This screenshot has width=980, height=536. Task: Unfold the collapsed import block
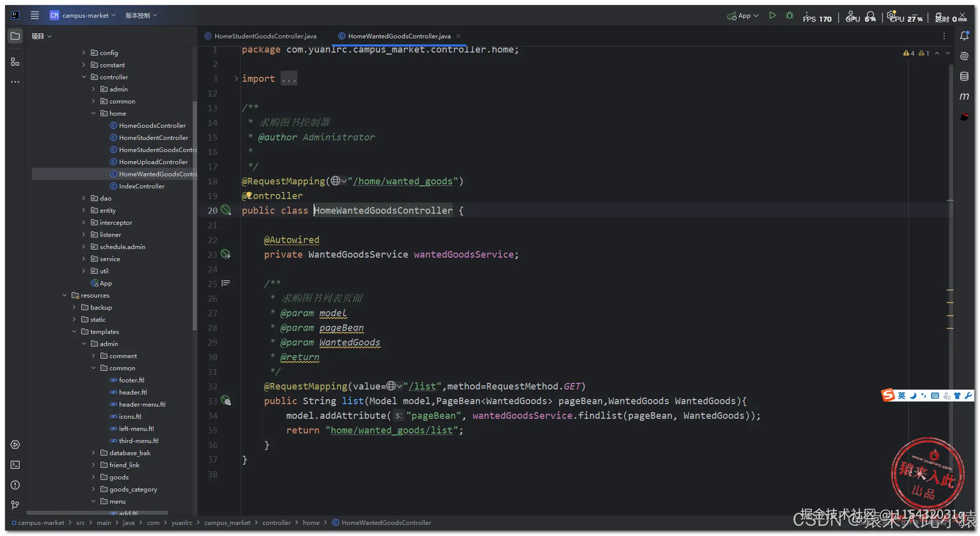pos(236,78)
